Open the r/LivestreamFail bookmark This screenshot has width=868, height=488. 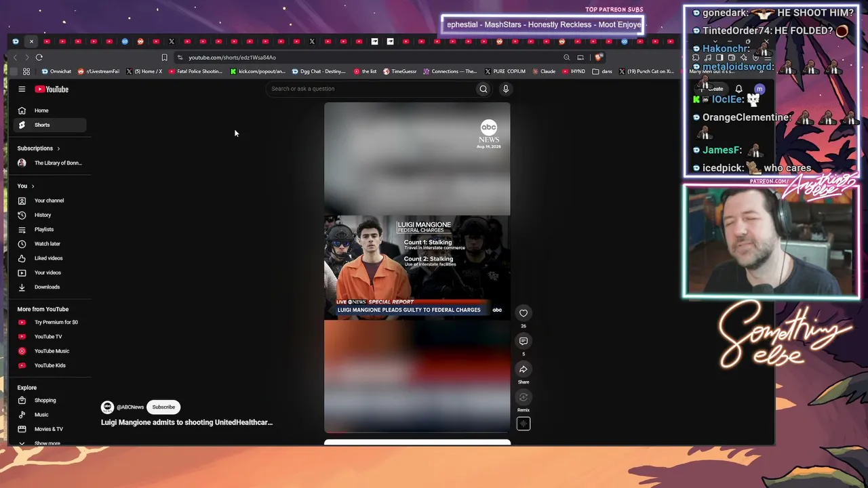pyautogui.click(x=99, y=71)
